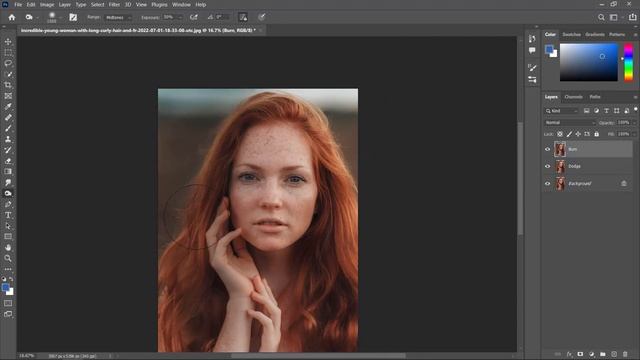
Task: Select the History Brush tool
Action: pos(8,150)
